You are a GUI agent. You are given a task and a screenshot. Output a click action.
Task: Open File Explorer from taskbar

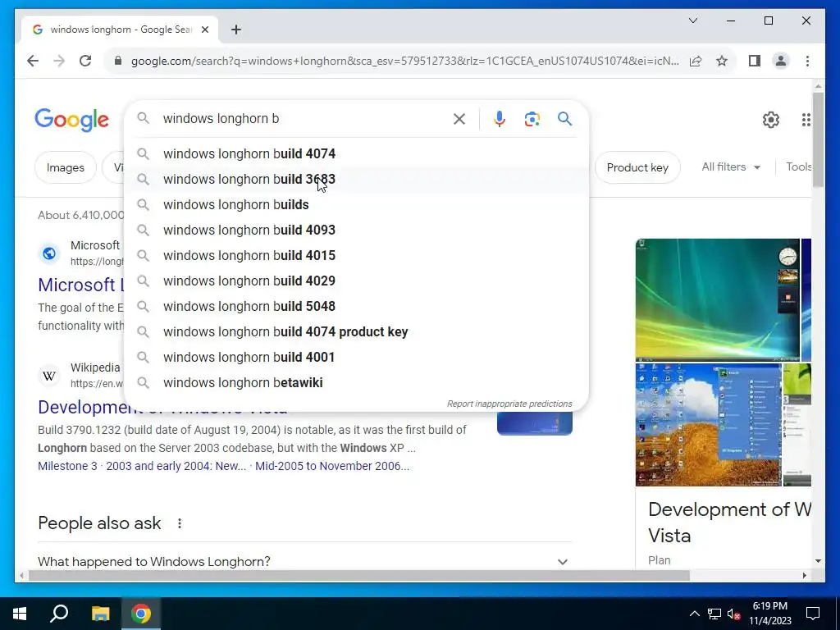coord(100,614)
